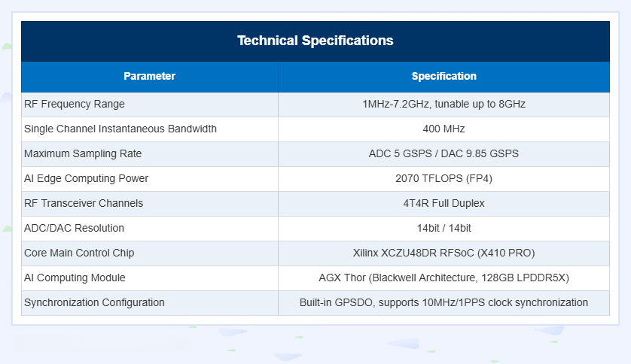Click the 4T4R Full Duplex value
The height and width of the screenshot is (364, 631).
444,203
